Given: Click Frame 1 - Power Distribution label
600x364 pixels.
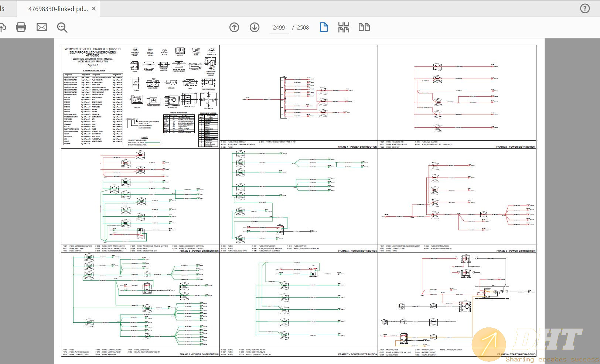Looking at the screenshot, I should (x=357, y=147).
